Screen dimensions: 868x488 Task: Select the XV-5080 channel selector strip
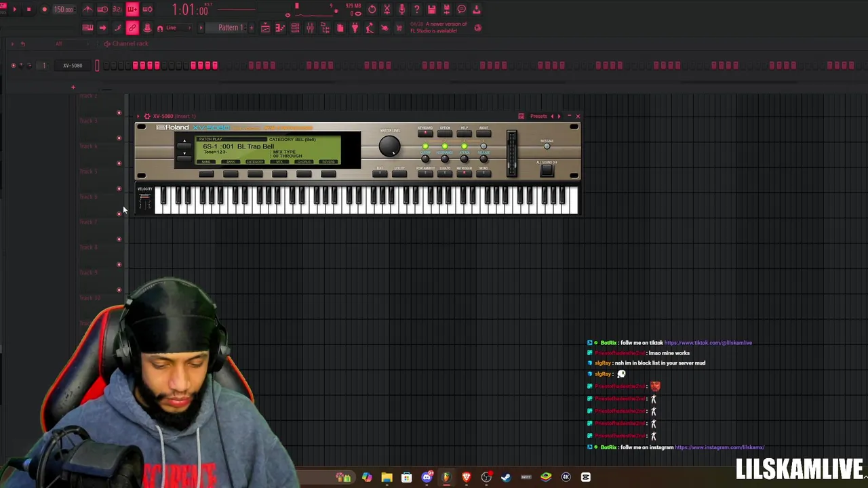click(x=97, y=65)
